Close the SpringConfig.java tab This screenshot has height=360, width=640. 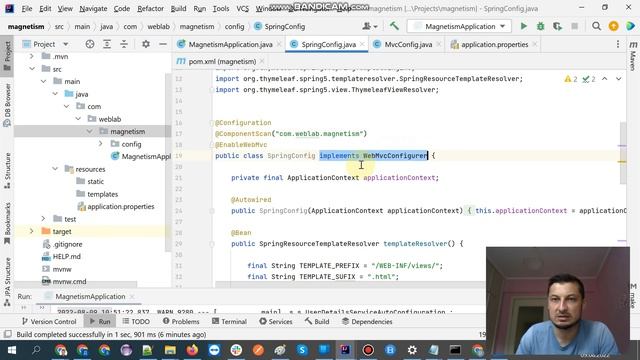tap(362, 44)
